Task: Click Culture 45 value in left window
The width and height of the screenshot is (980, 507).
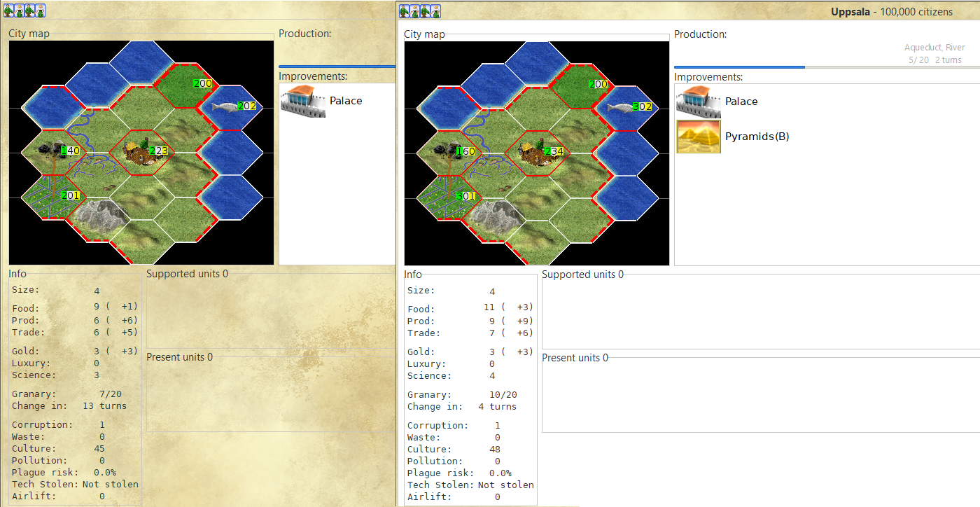Action: (99, 449)
